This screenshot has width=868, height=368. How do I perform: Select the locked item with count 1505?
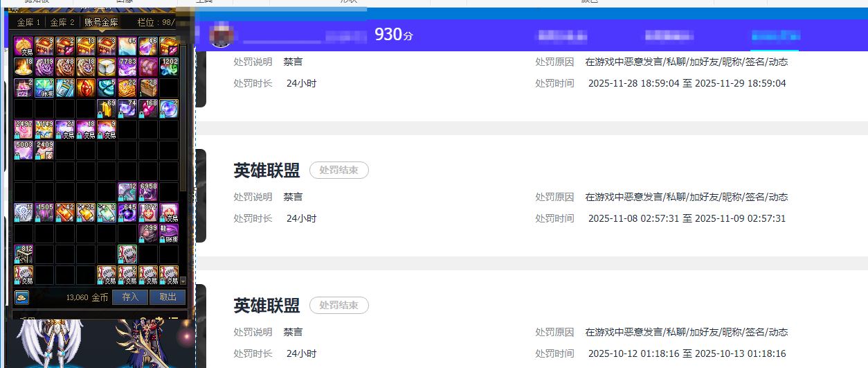[x=44, y=213]
